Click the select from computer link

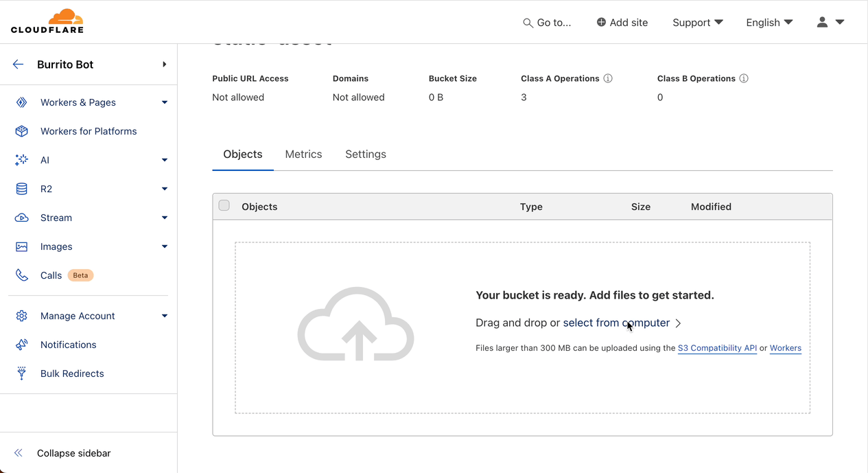(x=616, y=323)
